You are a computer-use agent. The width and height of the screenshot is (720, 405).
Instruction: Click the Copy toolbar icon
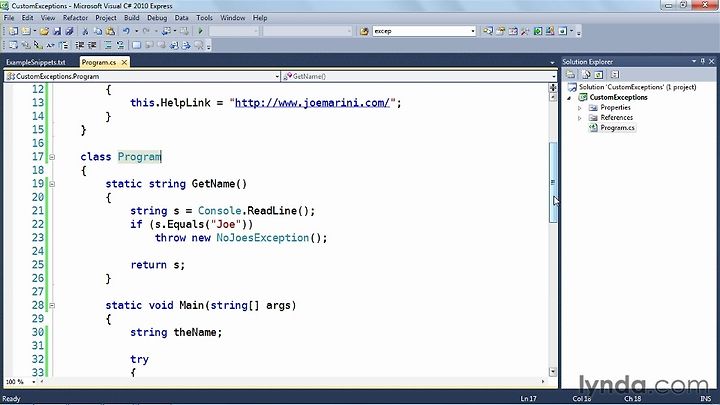[98, 31]
